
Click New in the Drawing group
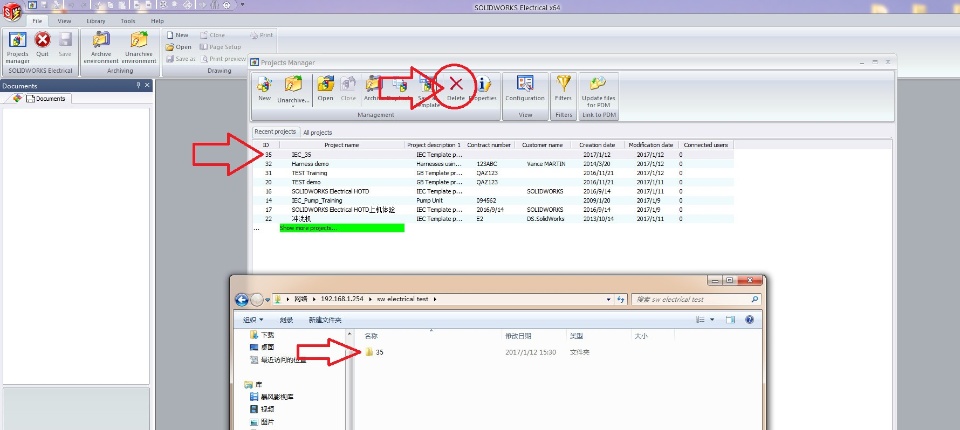tap(178, 36)
